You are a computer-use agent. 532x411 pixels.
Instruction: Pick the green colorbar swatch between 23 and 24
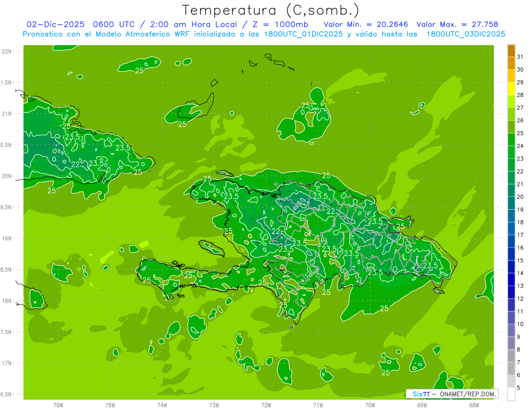click(x=511, y=152)
